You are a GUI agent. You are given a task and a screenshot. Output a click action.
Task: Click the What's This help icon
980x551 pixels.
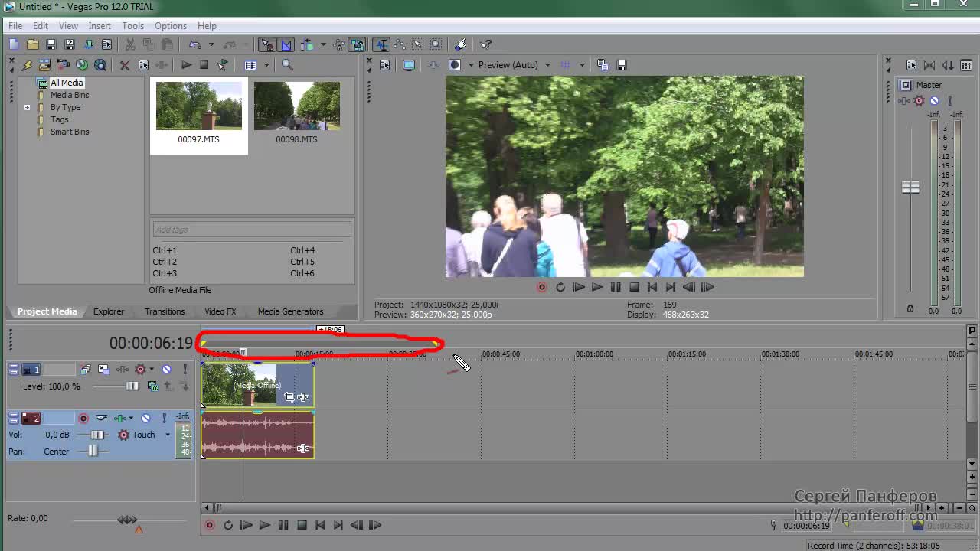(485, 44)
